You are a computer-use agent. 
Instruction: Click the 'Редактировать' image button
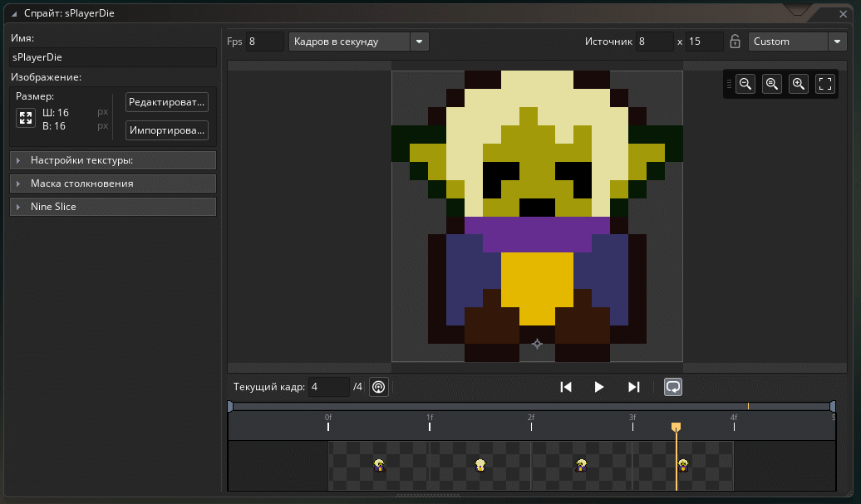click(167, 102)
